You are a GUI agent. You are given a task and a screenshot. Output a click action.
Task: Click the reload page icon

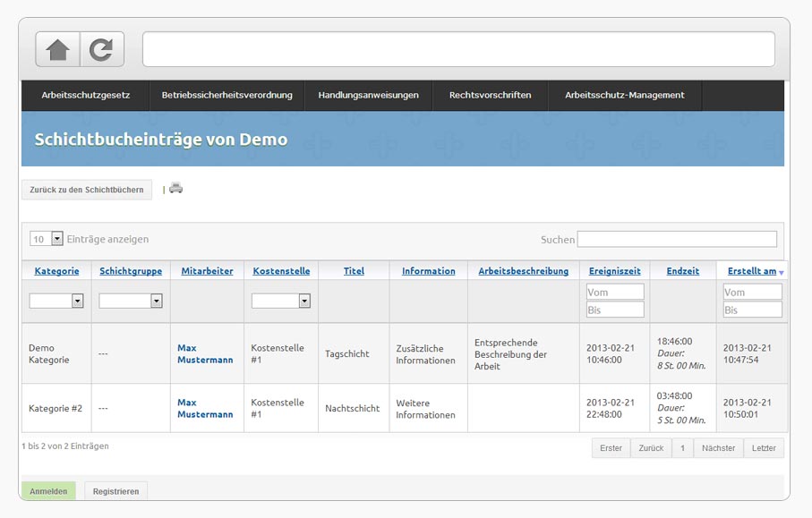pyautogui.click(x=101, y=50)
